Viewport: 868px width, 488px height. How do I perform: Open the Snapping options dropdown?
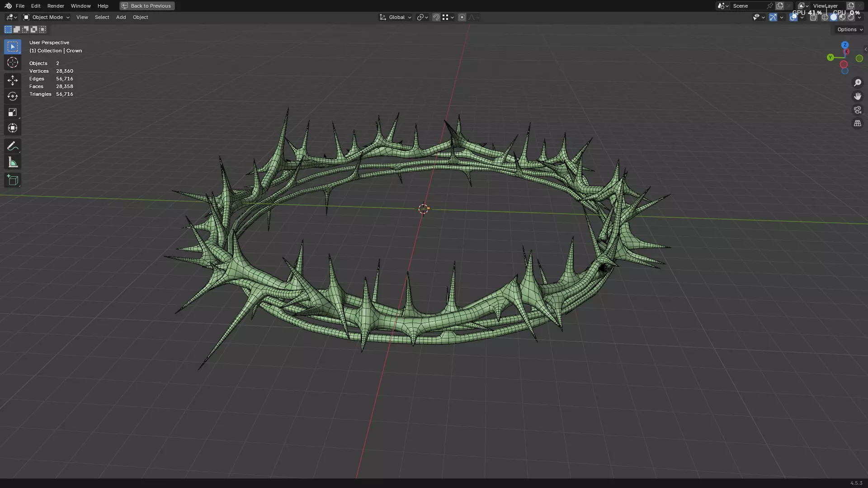(x=448, y=17)
